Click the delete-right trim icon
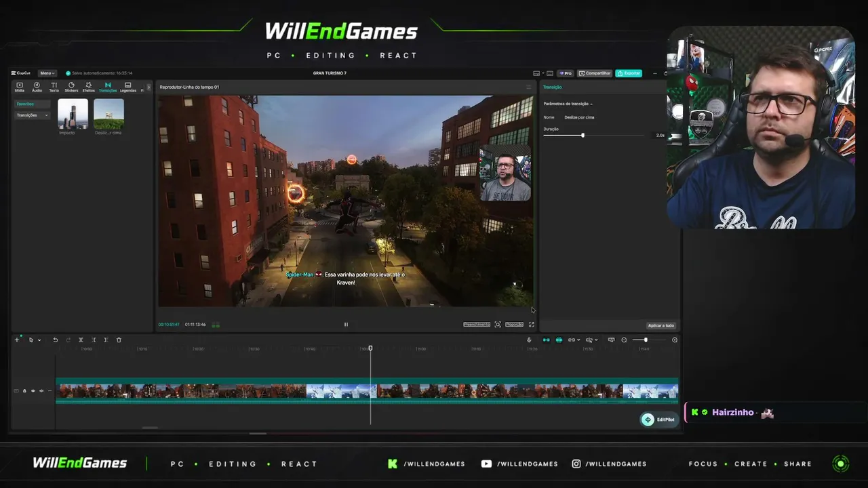Screen dimensions: 868x488 106,340
